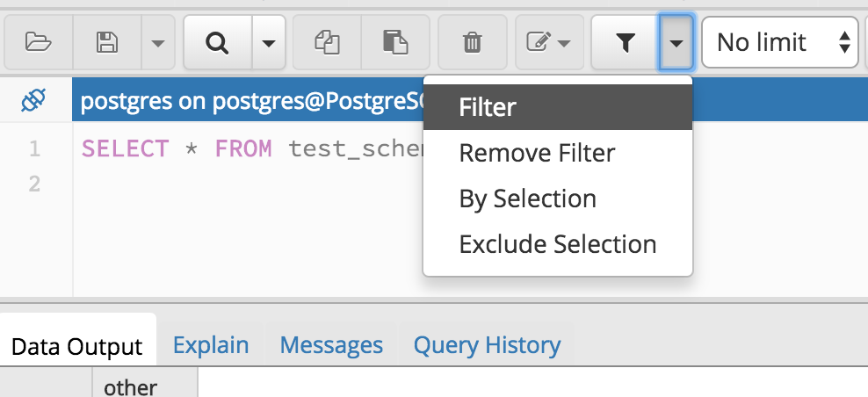Viewport: 868px width, 397px height.
Task: Open the Messages tab
Action: click(331, 345)
